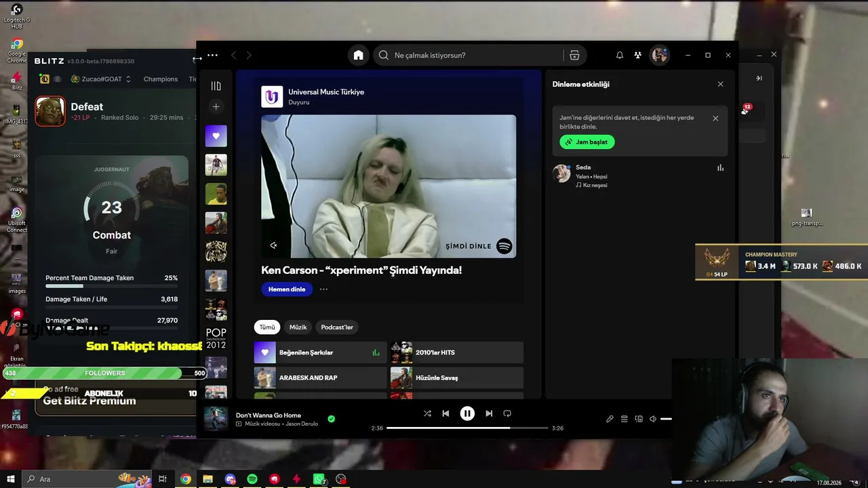This screenshot has width=868, height=488.
Task: Toggle the green Liked checkmark for the song
Action: (x=331, y=419)
